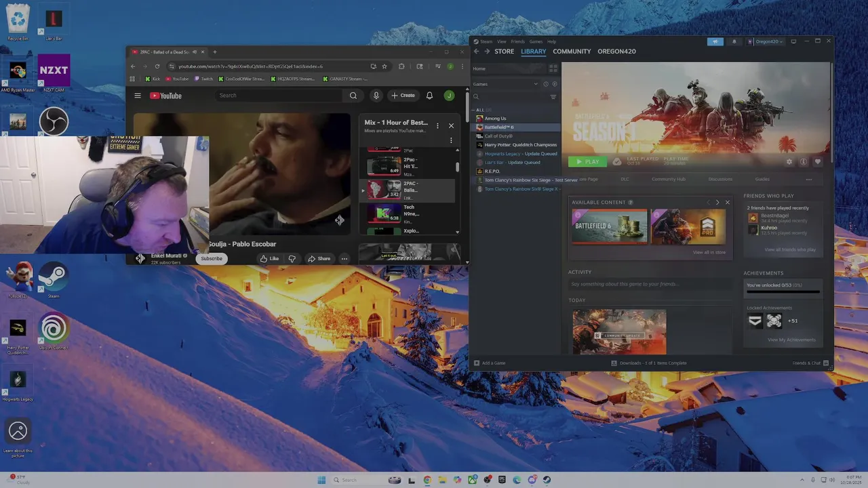Bookmark this page with Chrome star icon
This screenshot has width=868, height=488.
point(384,66)
